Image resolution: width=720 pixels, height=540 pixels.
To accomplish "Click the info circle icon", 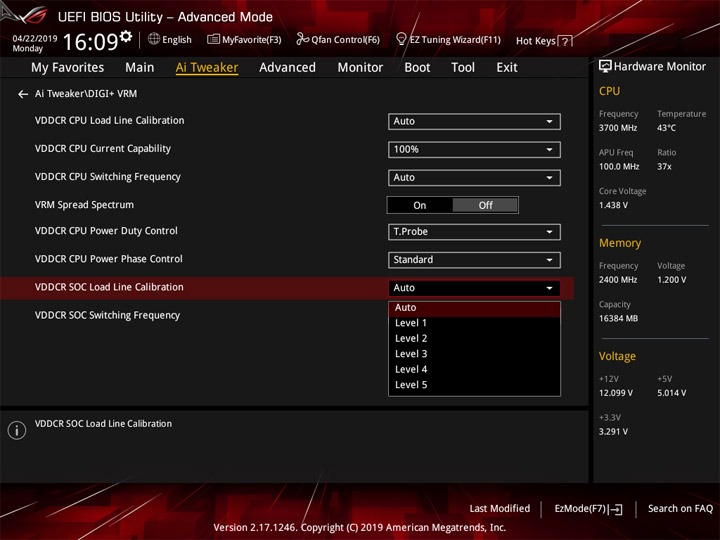I will pyautogui.click(x=17, y=430).
